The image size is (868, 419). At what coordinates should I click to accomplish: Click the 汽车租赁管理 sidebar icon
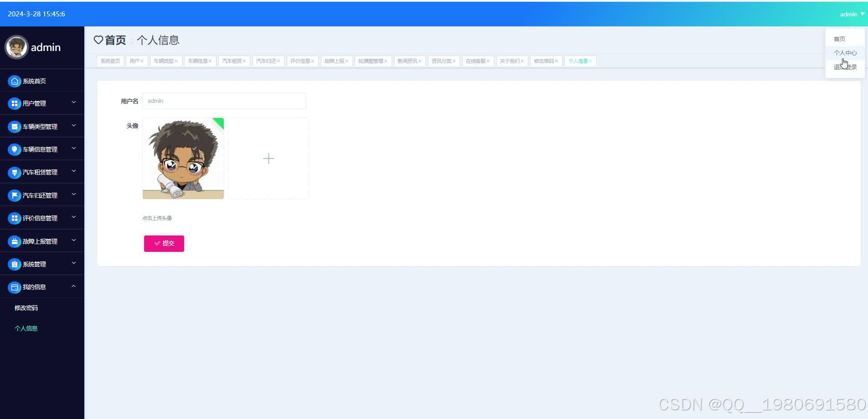15,172
